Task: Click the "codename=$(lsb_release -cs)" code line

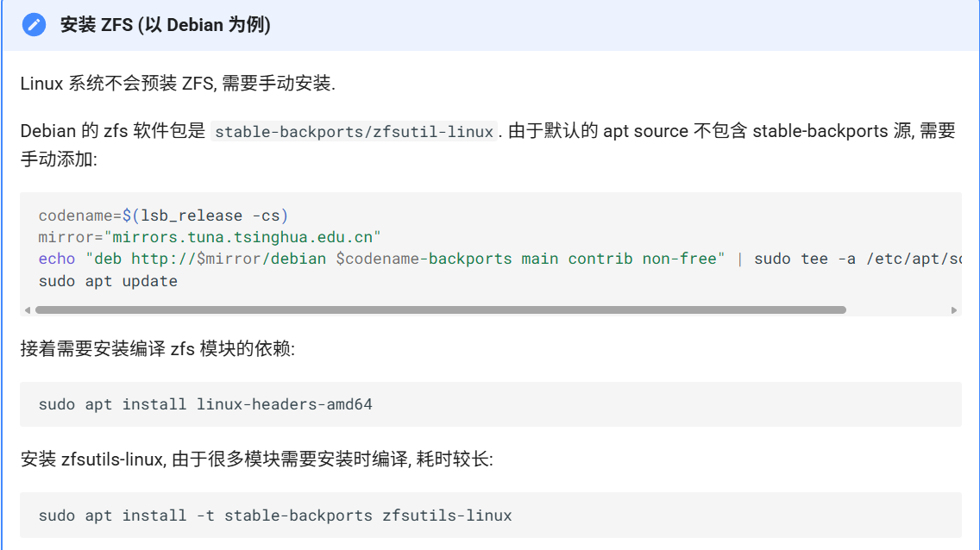Action: pyautogui.click(x=163, y=215)
